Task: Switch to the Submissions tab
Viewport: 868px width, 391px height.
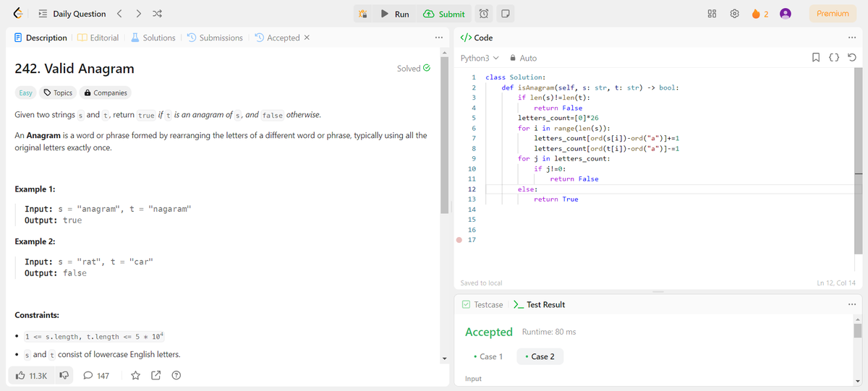Action: [215, 38]
